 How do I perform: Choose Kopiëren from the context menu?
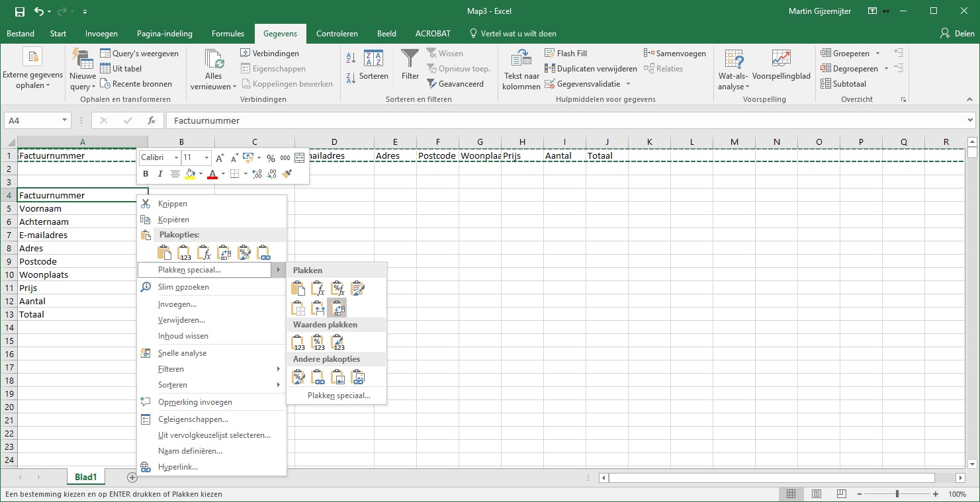pyautogui.click(x=173, y=220)
